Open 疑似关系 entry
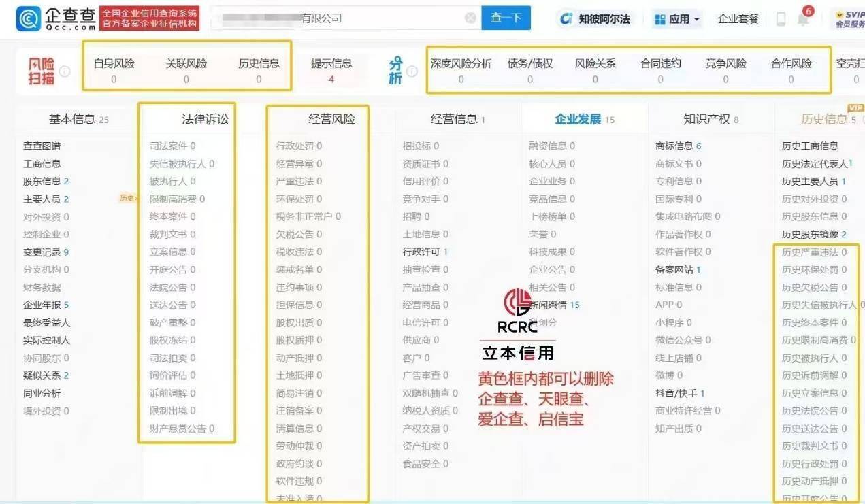Viewport: 865px width, 504px height. [x=46, y=375]
